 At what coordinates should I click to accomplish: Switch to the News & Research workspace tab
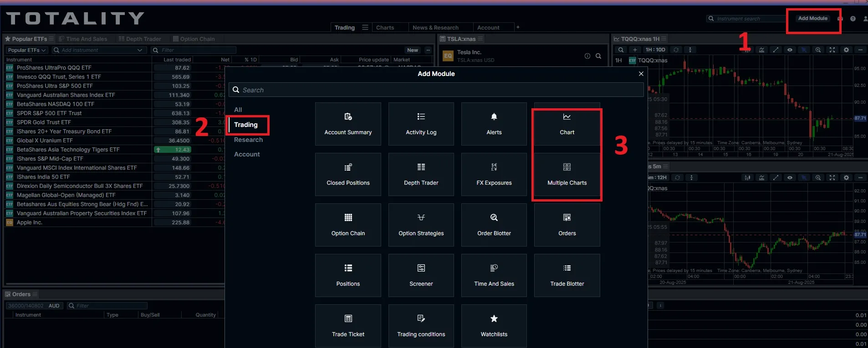pos(435,28)
